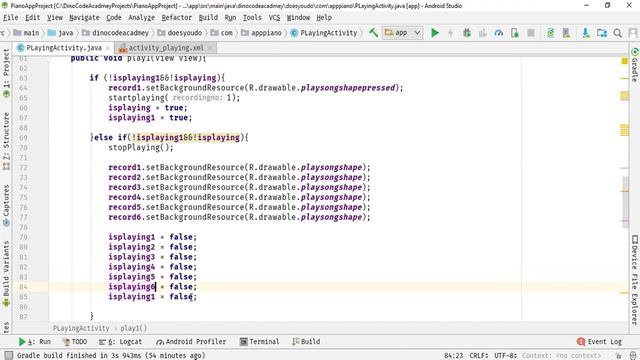Open the Window menu

pyautogui.click(x=298, y=18)
